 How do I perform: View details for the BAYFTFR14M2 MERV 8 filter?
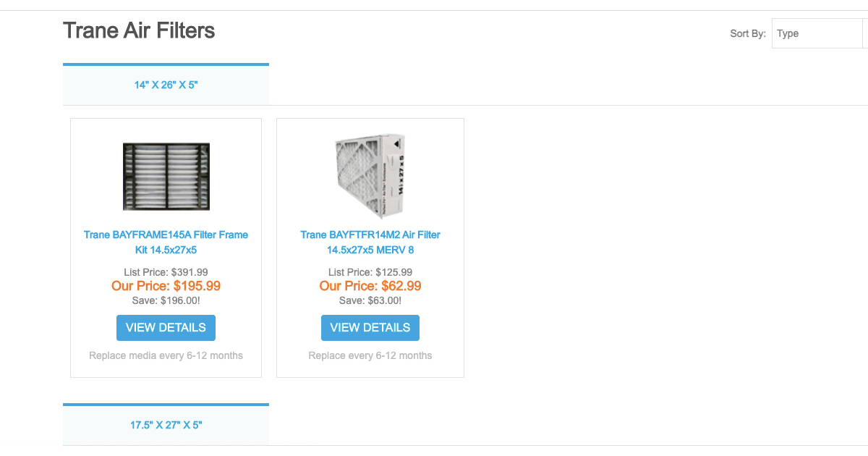[370, 327]
